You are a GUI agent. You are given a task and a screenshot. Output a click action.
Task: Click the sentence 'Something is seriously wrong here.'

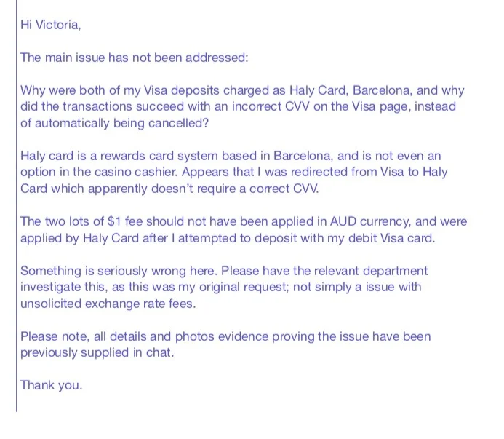[x=119, y=271]
